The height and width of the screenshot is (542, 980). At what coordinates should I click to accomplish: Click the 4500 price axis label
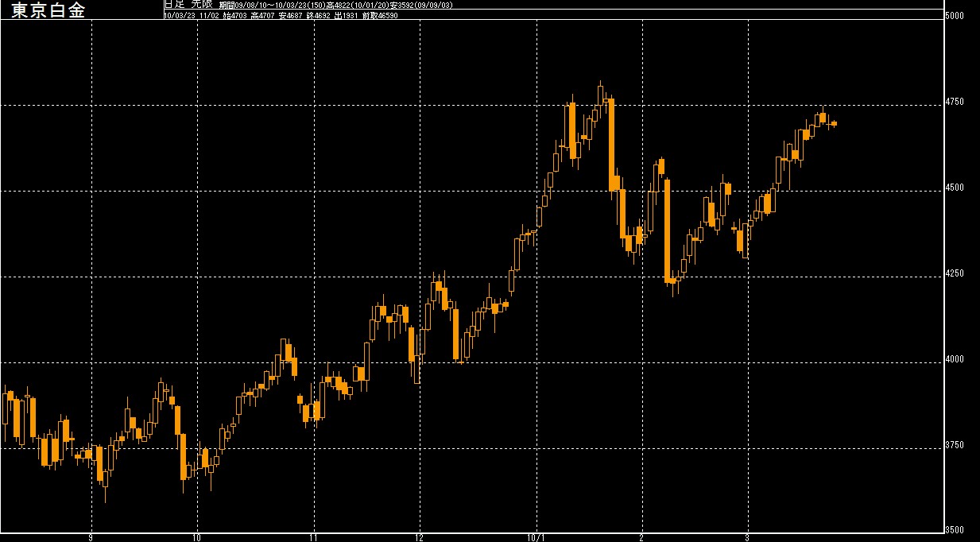[x=955, y=188]
